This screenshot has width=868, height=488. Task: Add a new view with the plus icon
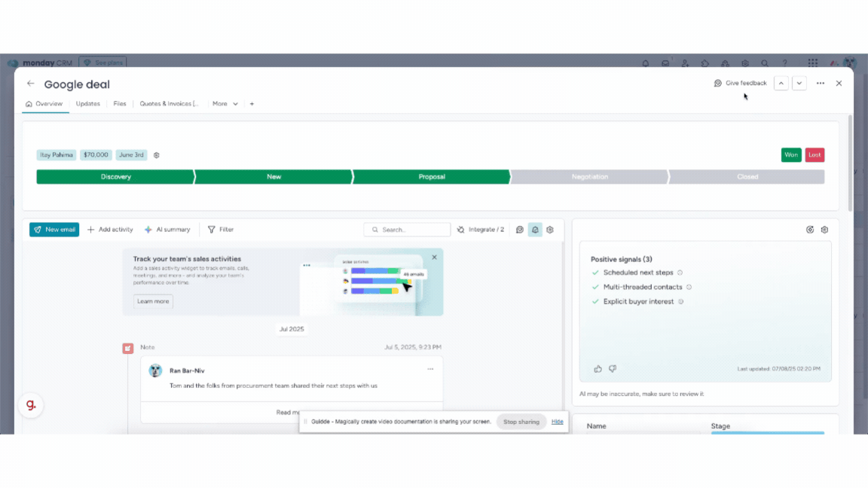252,103
